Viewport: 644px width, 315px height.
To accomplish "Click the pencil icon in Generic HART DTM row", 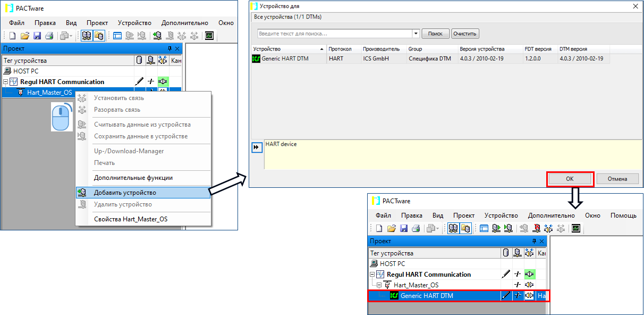I will point(506,296).
